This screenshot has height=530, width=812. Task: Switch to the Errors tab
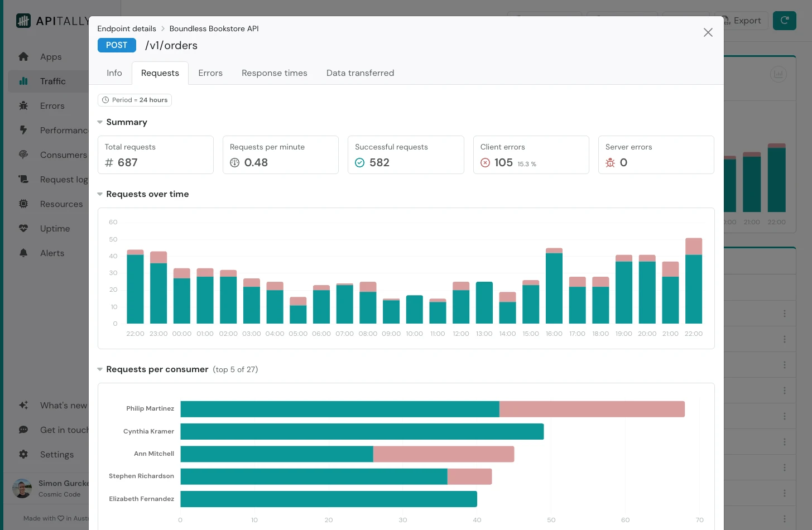[x=210, y=73]
